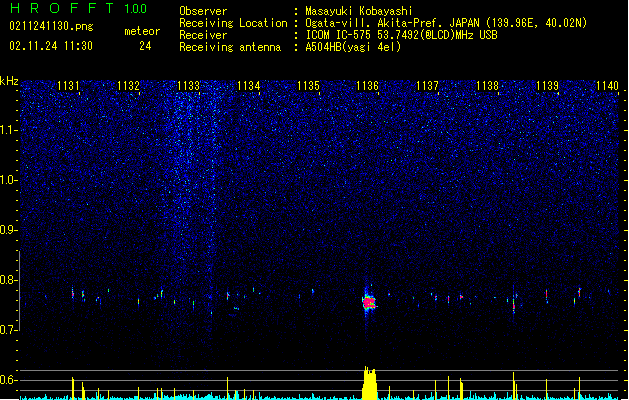Screen dimensions: 629x400
Task: Select the file name 0211241130.png
Action: point(51,27)
